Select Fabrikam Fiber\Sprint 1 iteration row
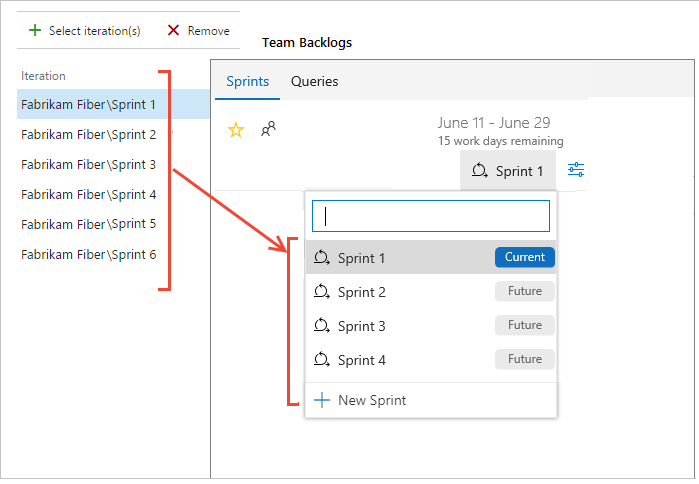 [x=89, y=104]
